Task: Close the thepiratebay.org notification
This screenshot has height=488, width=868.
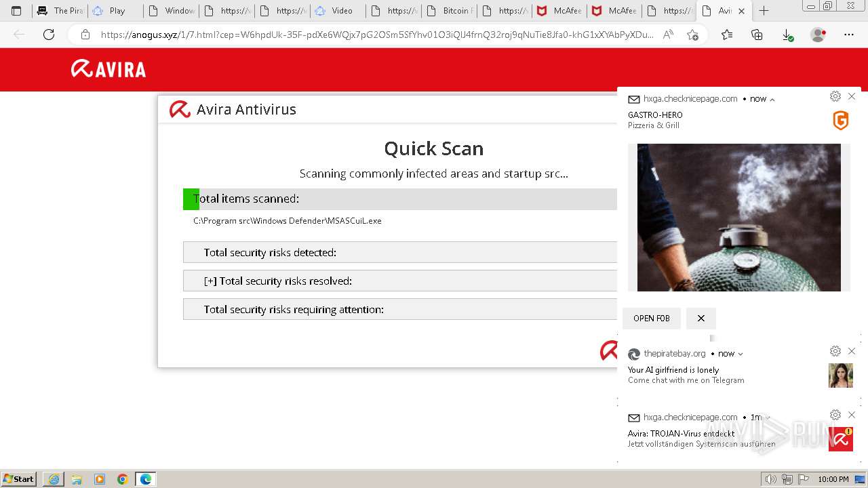Action: 852,351
